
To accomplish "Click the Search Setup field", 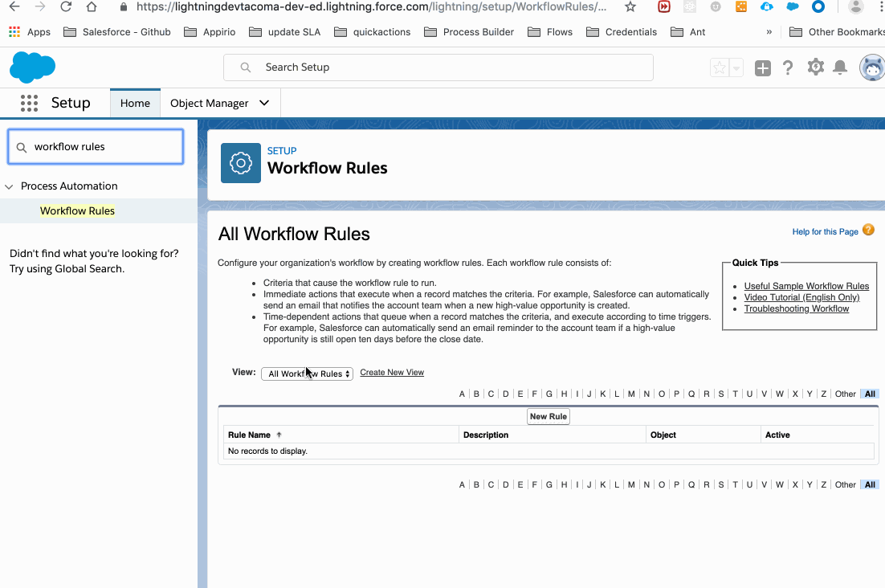I will 438,67.
